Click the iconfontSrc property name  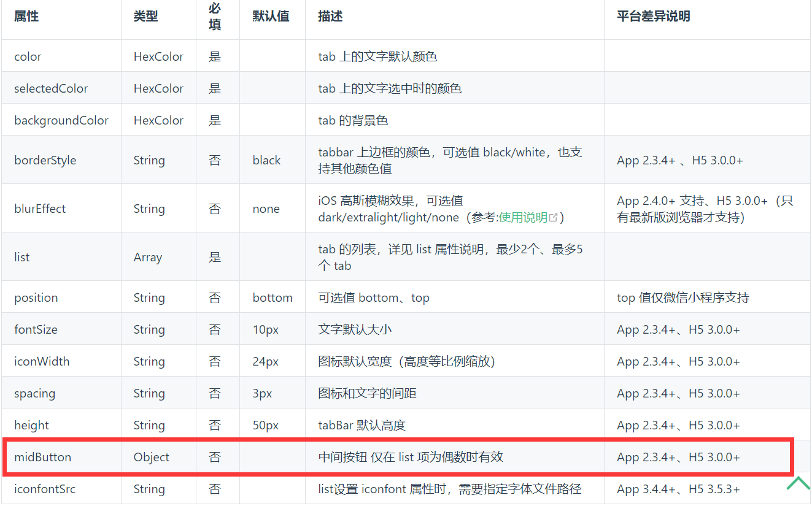coord(45,489)
